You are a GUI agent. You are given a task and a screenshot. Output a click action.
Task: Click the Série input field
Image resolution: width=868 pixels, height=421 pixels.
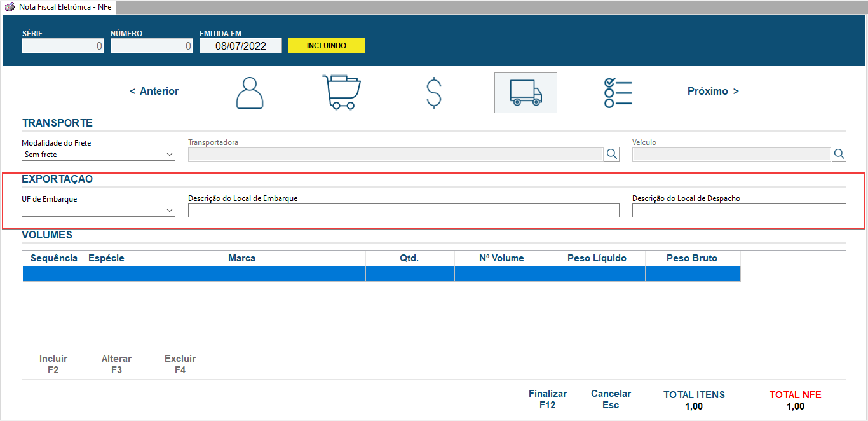point(63,46)
